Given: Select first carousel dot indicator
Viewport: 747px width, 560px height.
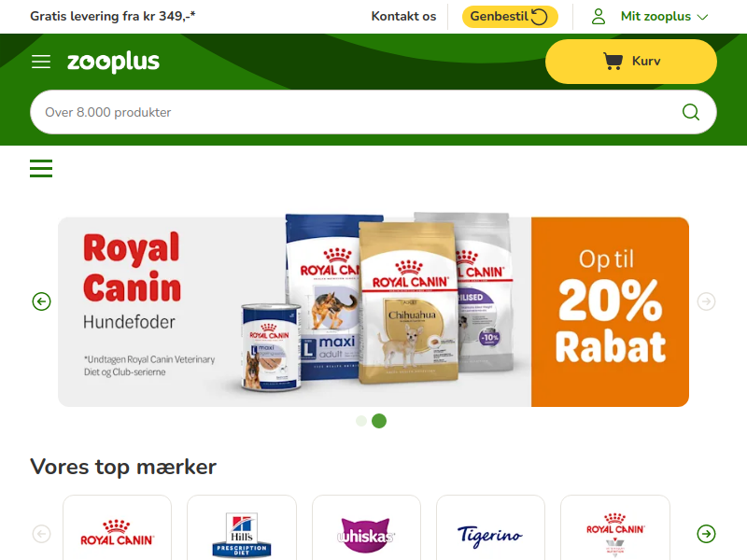Looking at the screenshot, I should click(361, 421).
